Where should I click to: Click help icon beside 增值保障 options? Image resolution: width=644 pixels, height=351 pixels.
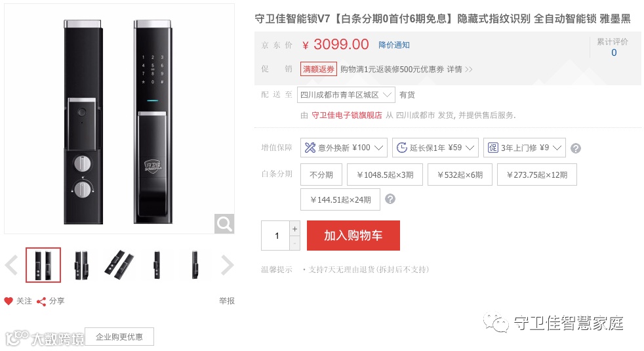tap(576, 148)
